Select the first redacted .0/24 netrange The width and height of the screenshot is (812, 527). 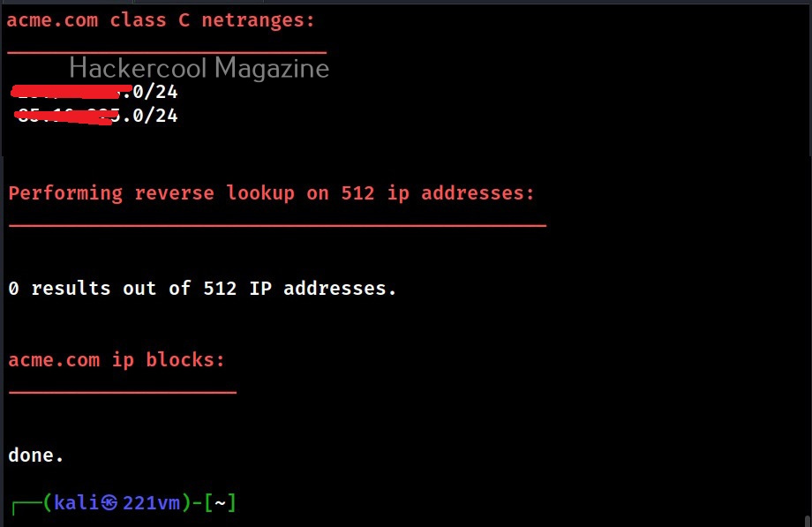point(94,92)
